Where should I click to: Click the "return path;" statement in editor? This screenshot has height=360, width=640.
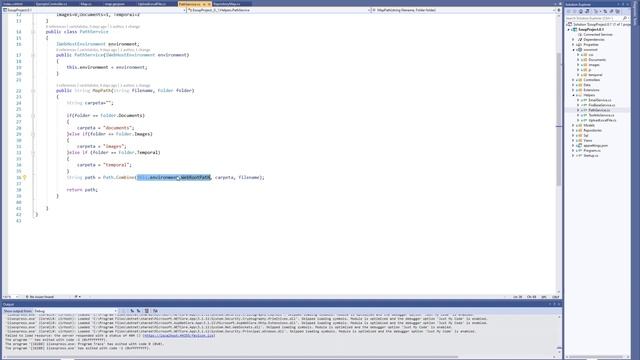click(x=82, y=190)
